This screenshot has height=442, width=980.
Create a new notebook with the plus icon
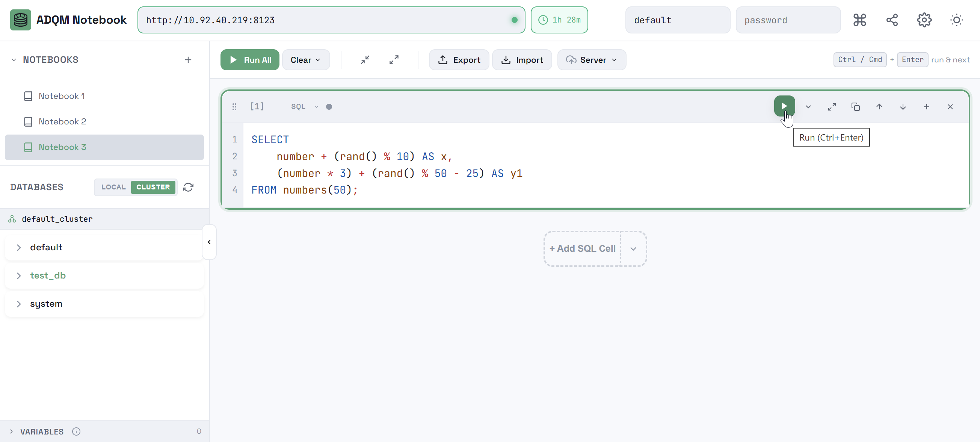[x=189, y=59]
